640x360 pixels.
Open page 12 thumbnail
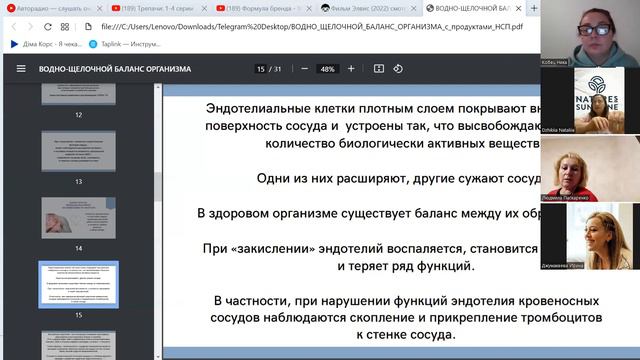pos(78,94)
